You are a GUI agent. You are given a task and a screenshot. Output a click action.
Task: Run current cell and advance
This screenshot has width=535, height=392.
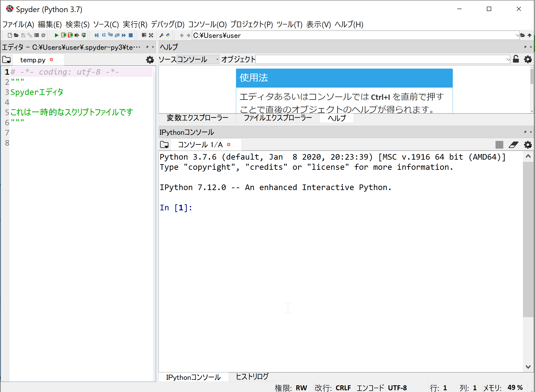(x=70, y=35)
